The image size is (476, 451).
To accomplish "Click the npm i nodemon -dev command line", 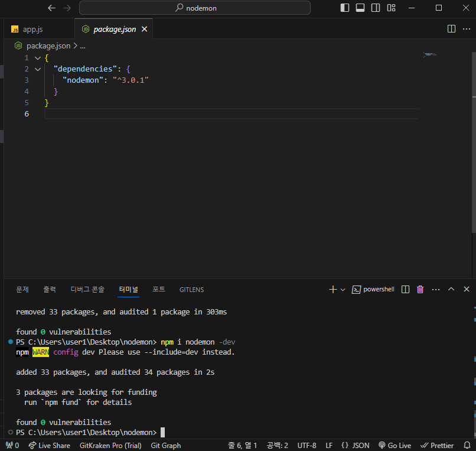I will tap(198, 342).
